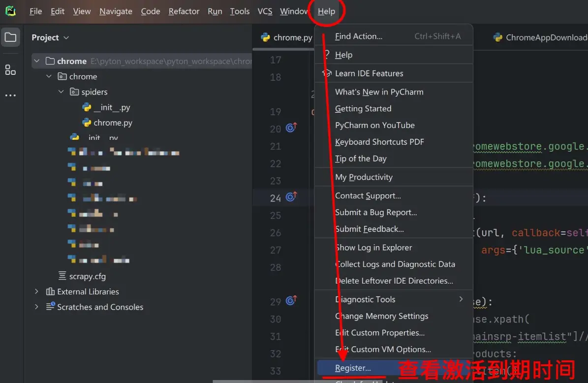This screenshot has width=588, height=383.
Task: Open the File menu
Action: (35, 11)
